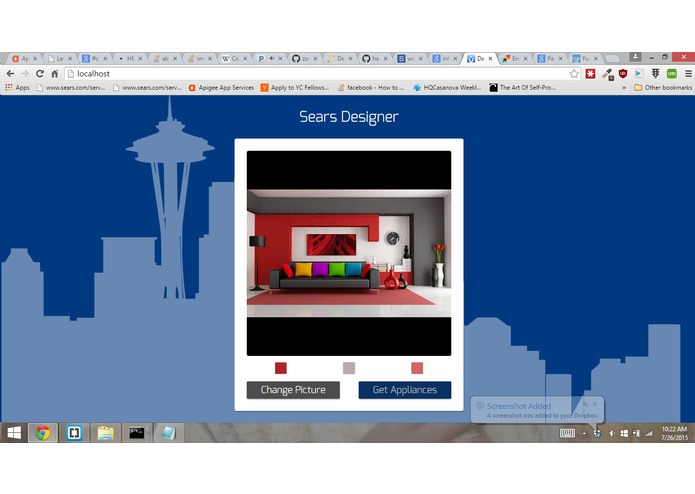695x494 pixels.
Task: Switch to the Pandora 'P' audio tab
Action: pos(269,58)
